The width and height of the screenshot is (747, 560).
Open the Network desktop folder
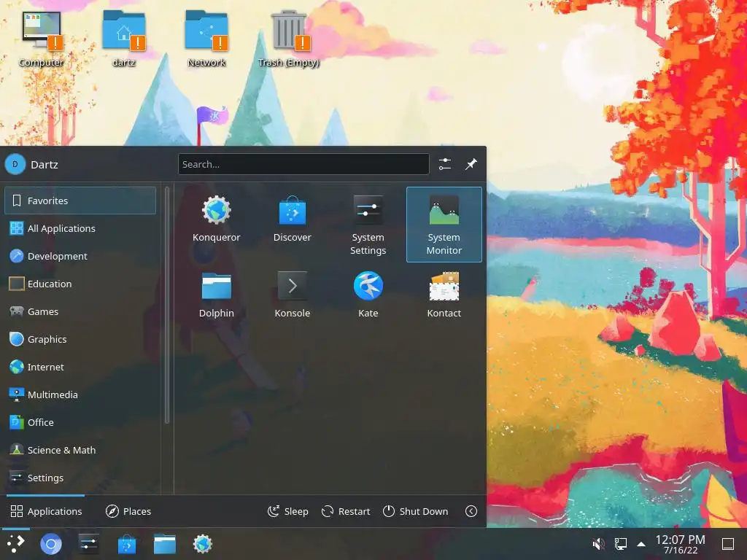tap(206, 39)
